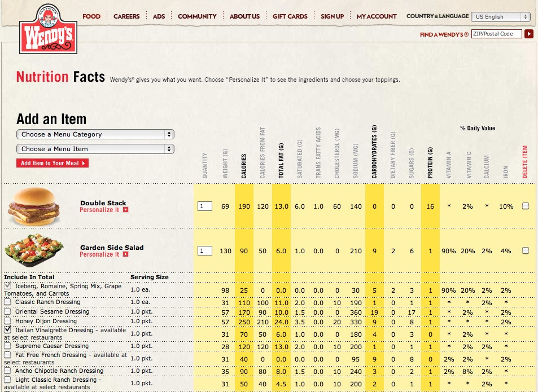Click the red arrow button beside ZIP/Postal Code
The height and width of the screenshot is (392, 538).
click(x=529, y=34)
